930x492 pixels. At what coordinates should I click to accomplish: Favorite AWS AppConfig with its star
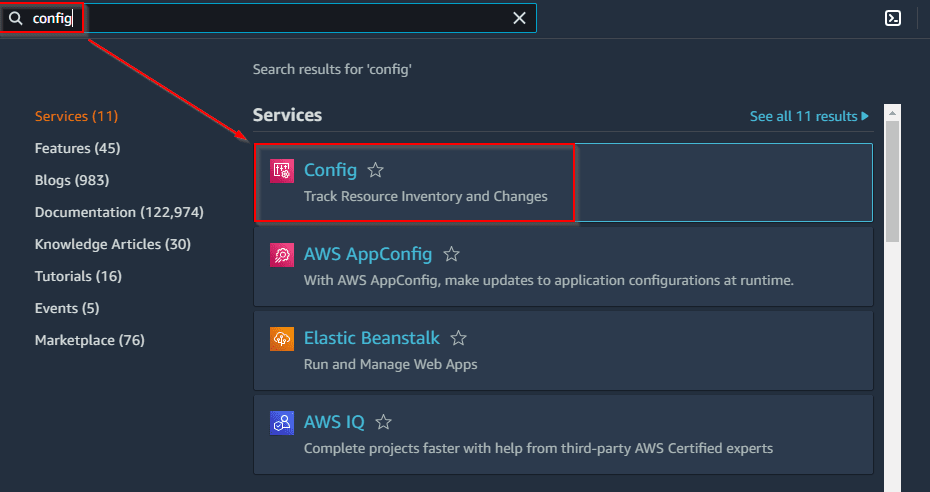[x=451, y=254]
